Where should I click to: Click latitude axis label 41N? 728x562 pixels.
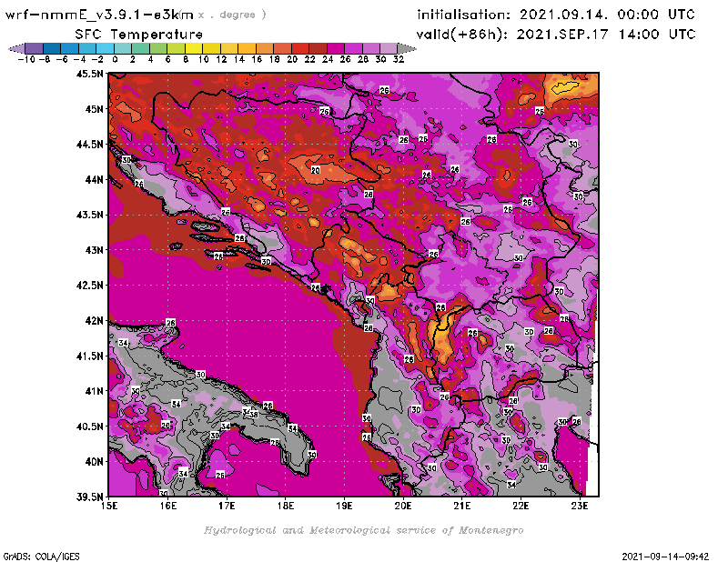click(94, 391)
